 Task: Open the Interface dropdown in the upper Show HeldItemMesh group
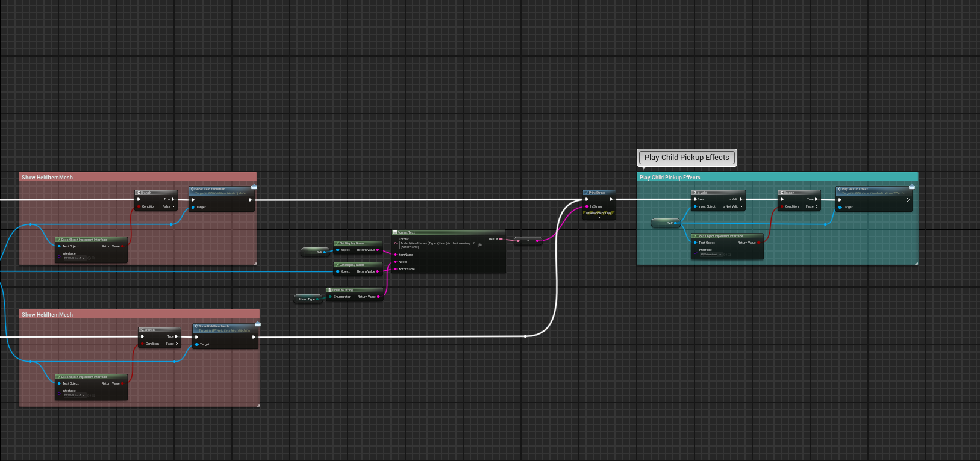coord(75,258)
